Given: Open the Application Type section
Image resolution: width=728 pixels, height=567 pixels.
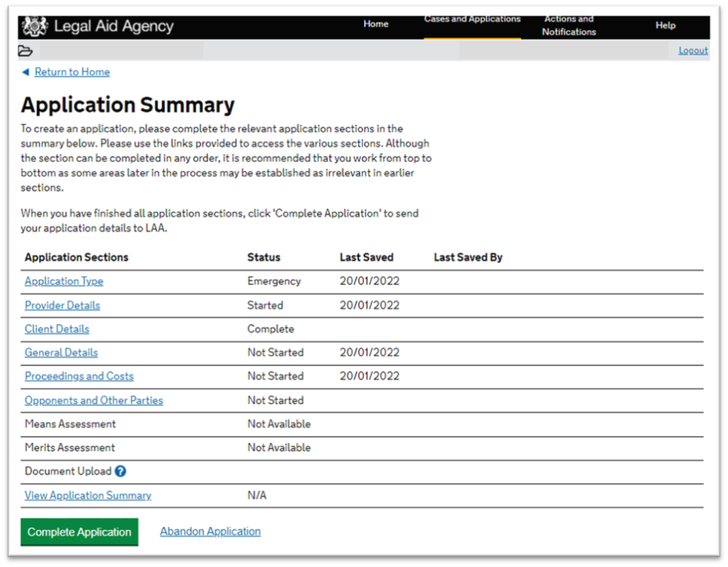Looking at the screenshot, I should click(x=64, y=281).
